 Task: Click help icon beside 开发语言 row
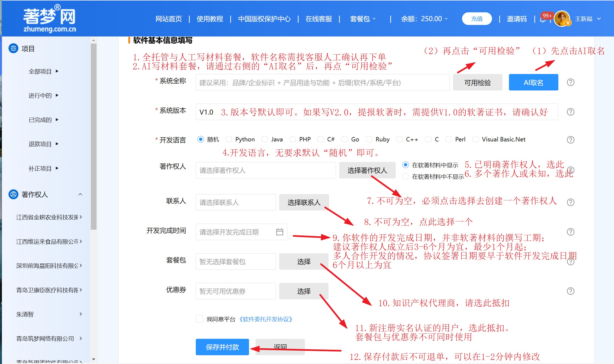[570, 140]
